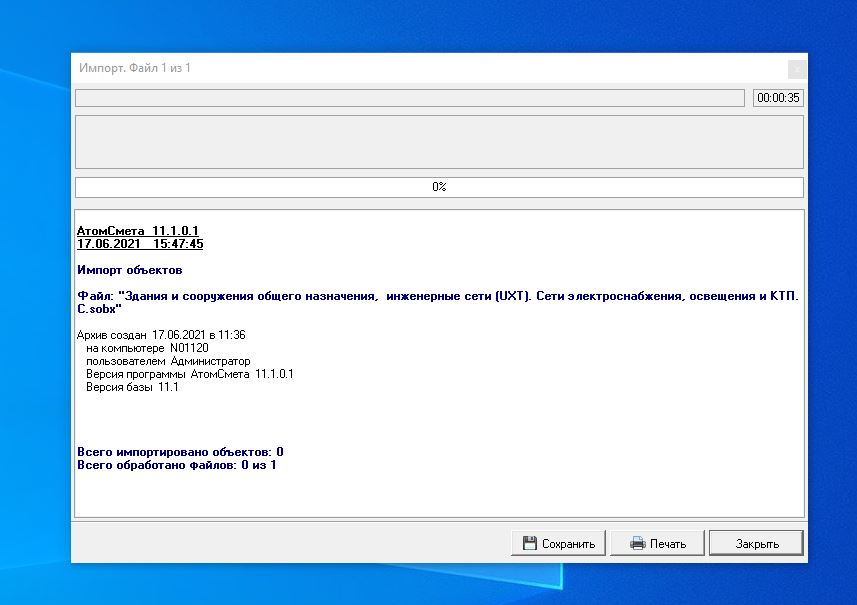Screen dimensions: 857x605
Task: Click the elapsed time field 00:00:35
Action: 778,98
